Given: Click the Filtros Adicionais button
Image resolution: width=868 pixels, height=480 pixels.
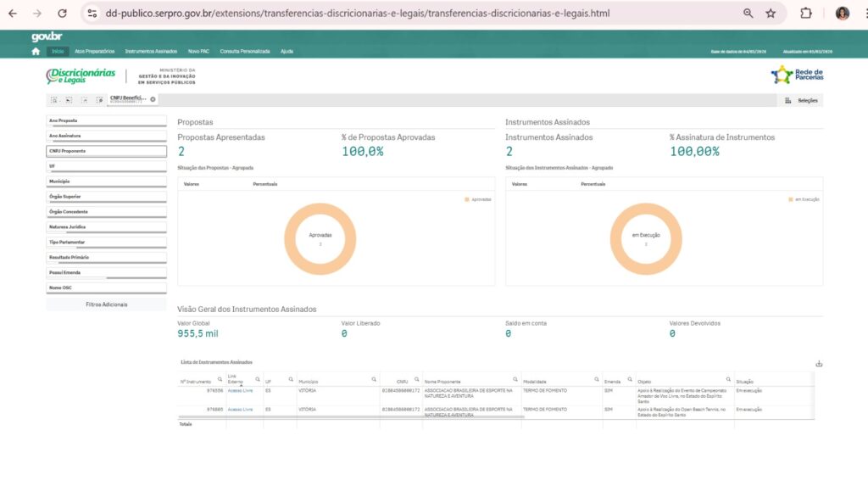Looking at the screenshot, I should point(106,304).
